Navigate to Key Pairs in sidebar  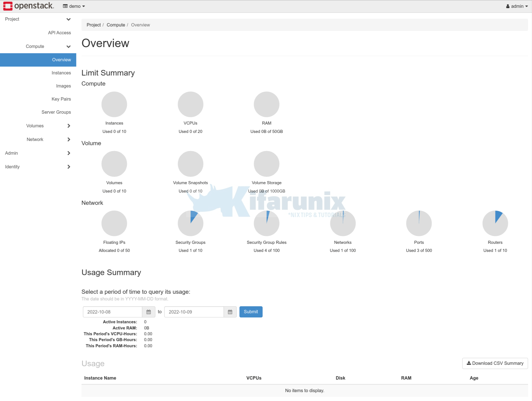[61, 99]
